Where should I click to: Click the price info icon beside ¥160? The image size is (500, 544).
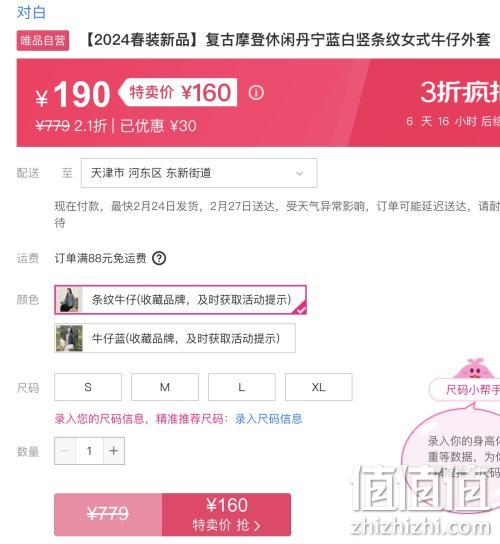(256, 93)
